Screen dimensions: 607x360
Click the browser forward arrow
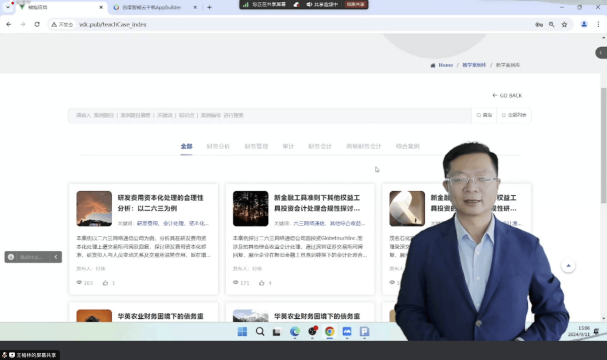pyautogui.click(x=22, y=24)
